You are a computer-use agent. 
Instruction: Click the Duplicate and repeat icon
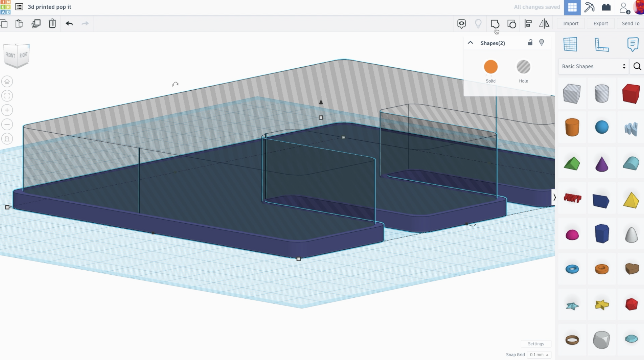[36, 24]
